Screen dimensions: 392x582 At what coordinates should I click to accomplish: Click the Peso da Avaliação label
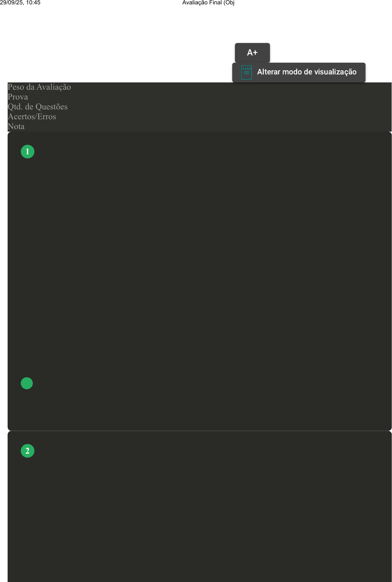(39, 87)
